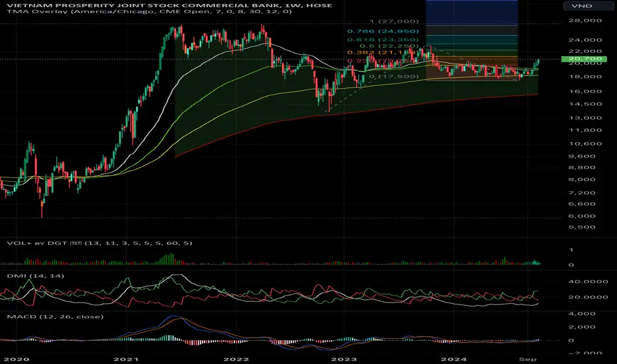This screenshot has height=364, width=617.
Task: Click the 2023 label on the time axis
Action: 344,359
